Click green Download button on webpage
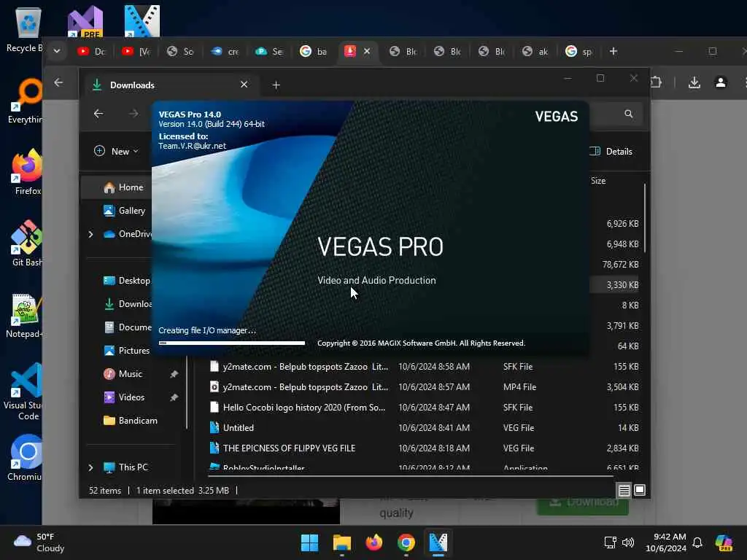747x560 pixels. click(x=583, y=506)
